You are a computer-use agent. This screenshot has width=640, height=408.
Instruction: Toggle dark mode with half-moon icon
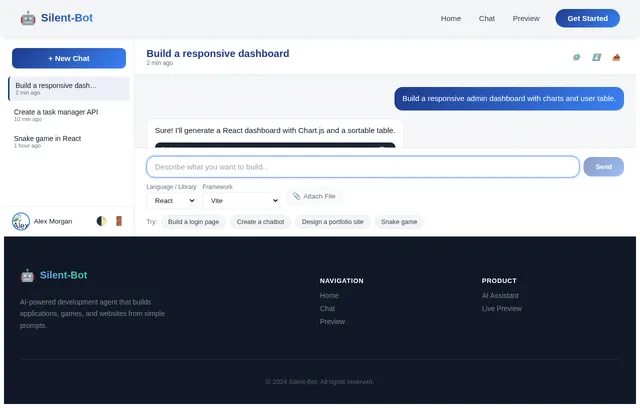(101, 221)
